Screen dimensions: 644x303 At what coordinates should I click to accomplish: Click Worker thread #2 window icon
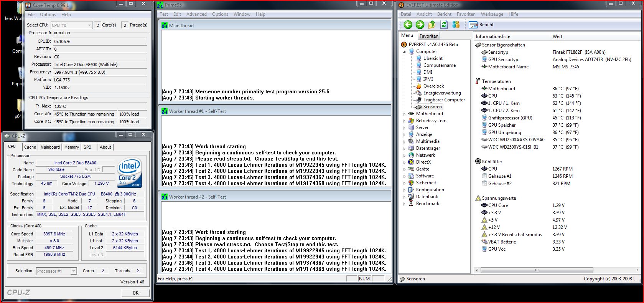coord(165,197)
